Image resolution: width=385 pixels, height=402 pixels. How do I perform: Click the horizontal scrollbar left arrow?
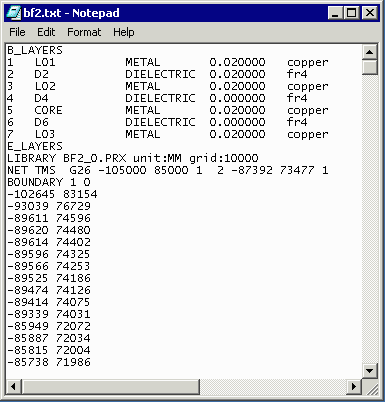[14, 386]
